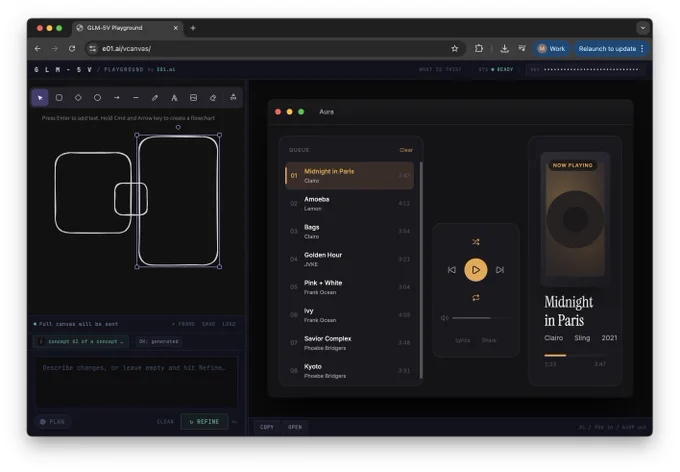Click the API key field
Screen dimensions: 680x472
585,69
